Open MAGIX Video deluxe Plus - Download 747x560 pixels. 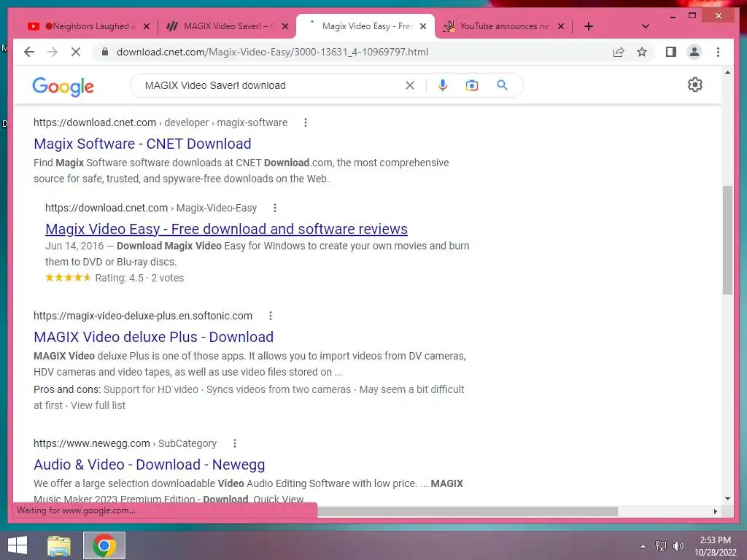point(153,337)
